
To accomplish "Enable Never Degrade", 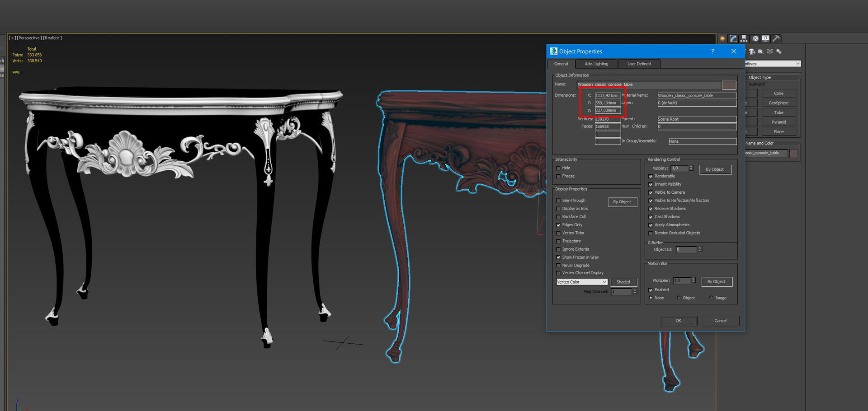I will click(558, 266).
